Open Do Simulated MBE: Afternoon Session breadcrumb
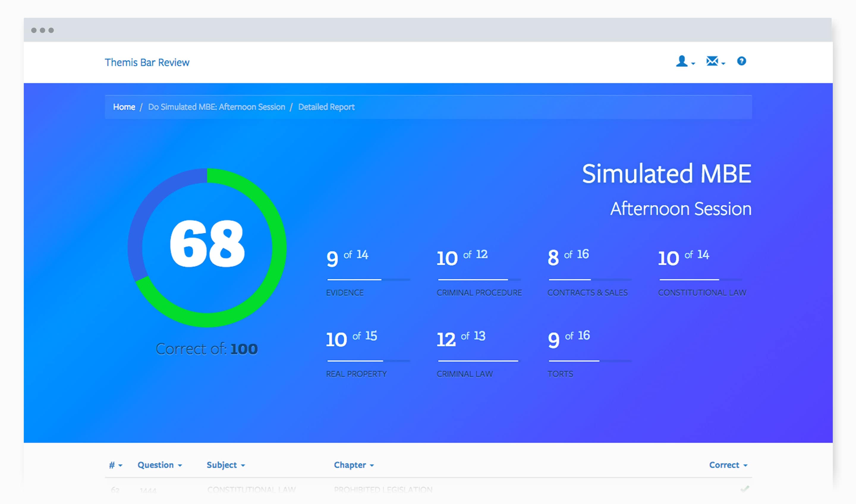Screen dimensions: 856x504 216,107
